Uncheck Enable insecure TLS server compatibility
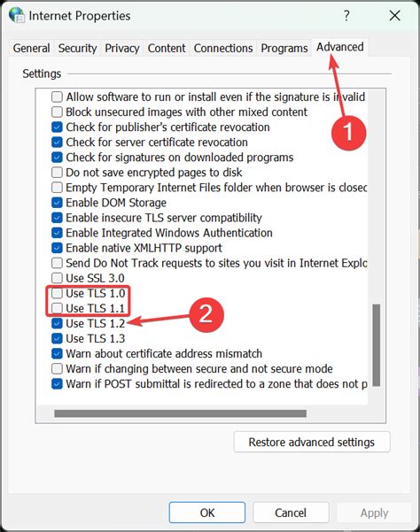420x532 pixels. (57, 218)
